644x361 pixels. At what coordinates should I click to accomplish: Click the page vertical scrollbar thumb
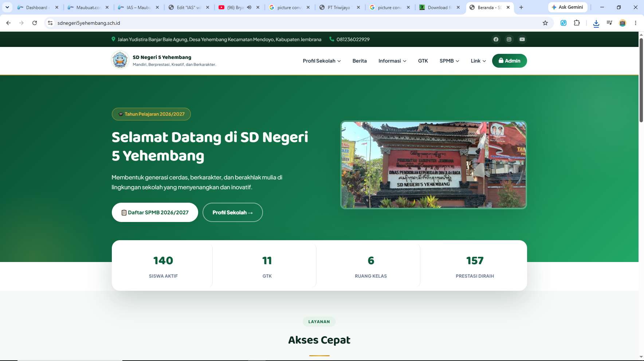point(641,80)
